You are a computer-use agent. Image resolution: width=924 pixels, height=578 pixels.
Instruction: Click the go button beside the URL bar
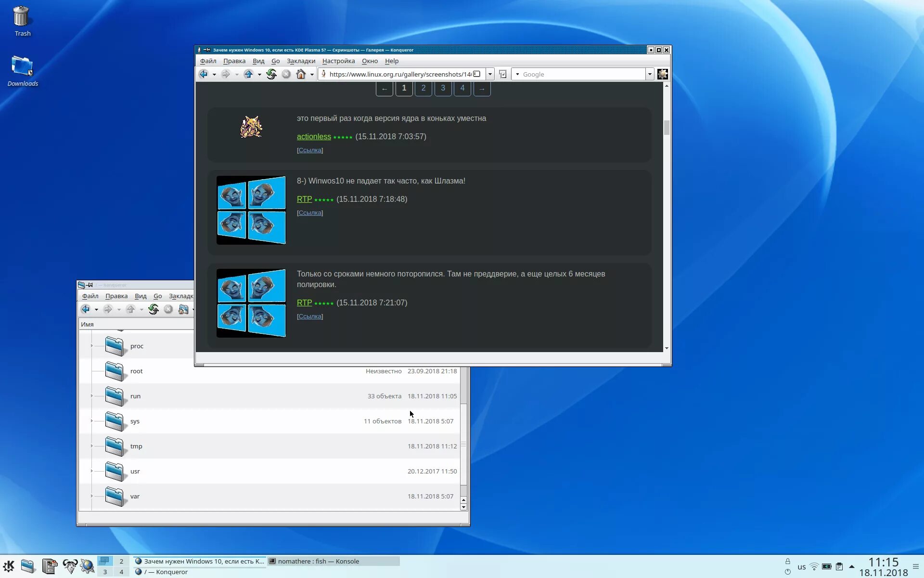[502, 74]
